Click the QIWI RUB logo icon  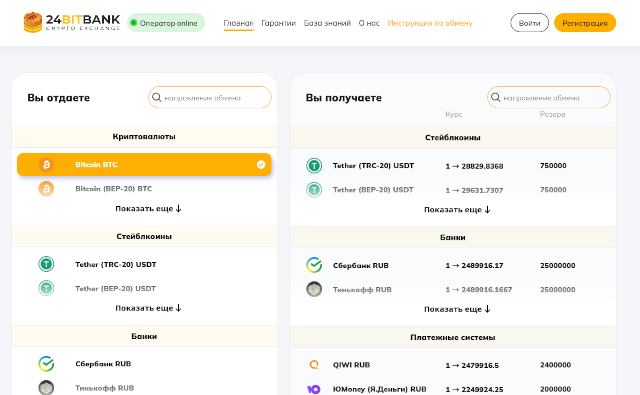[x=314, y=365]
